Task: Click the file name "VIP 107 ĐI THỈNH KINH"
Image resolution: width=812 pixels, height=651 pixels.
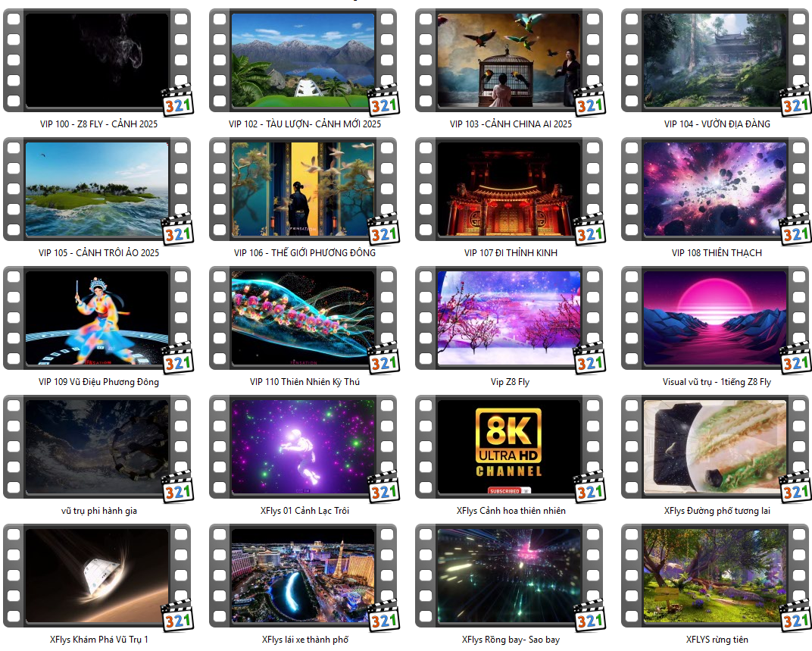Action: (511, 253)
